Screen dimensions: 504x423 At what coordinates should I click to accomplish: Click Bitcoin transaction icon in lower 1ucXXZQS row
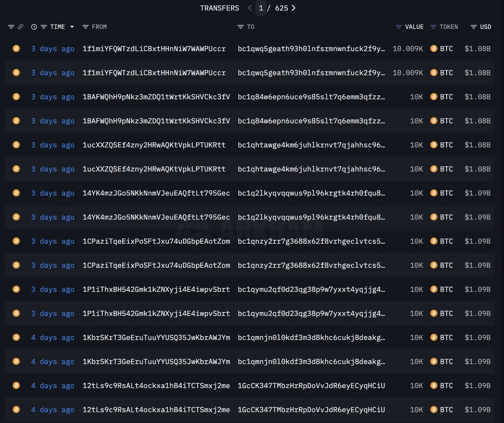point(16,169)
